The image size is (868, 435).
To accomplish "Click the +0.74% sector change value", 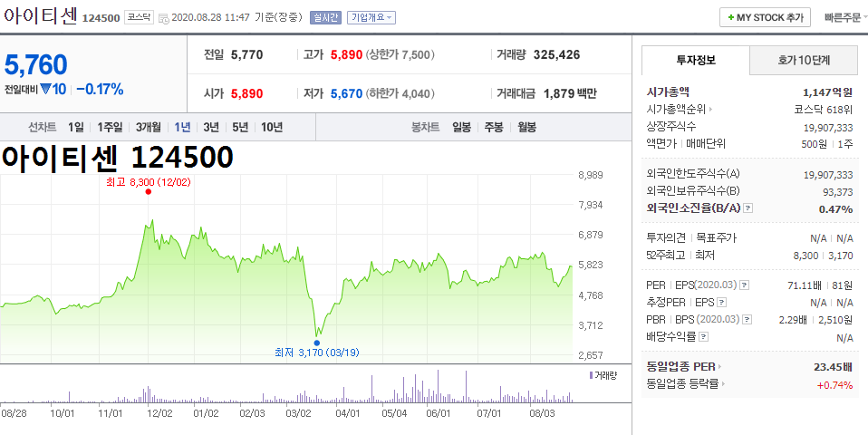I will 834,385.
